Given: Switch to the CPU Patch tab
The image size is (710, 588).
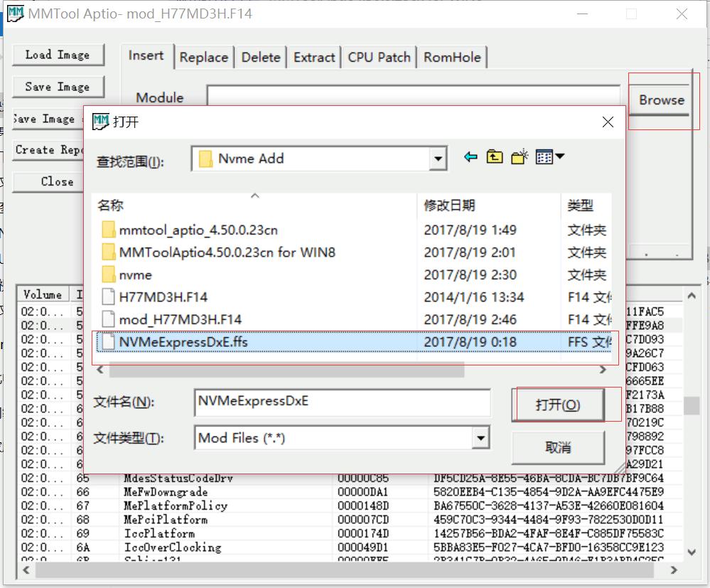Looking at the screenshot, I should tap(379, 58).
